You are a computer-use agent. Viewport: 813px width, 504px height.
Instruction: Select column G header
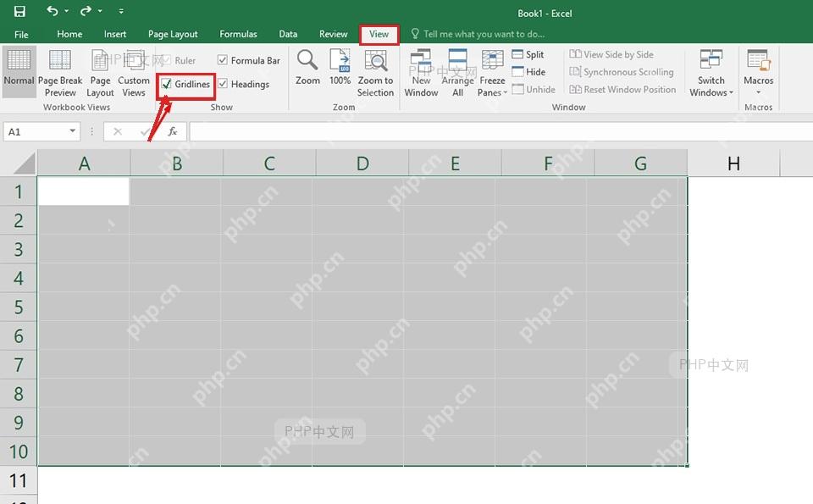point(641,163)
